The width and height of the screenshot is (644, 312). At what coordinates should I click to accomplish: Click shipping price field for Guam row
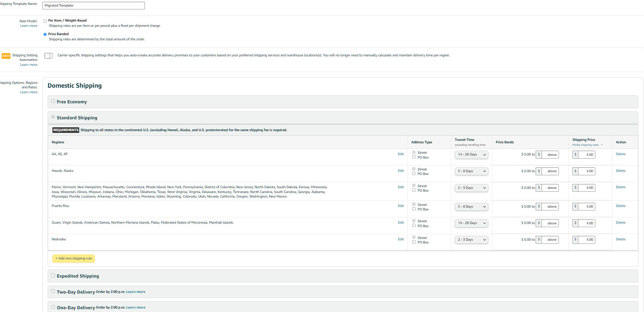[x=587, y=223]
